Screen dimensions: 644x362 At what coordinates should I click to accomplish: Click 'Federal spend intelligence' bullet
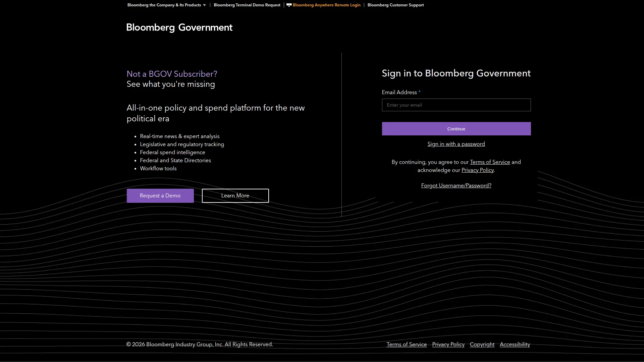172,153
